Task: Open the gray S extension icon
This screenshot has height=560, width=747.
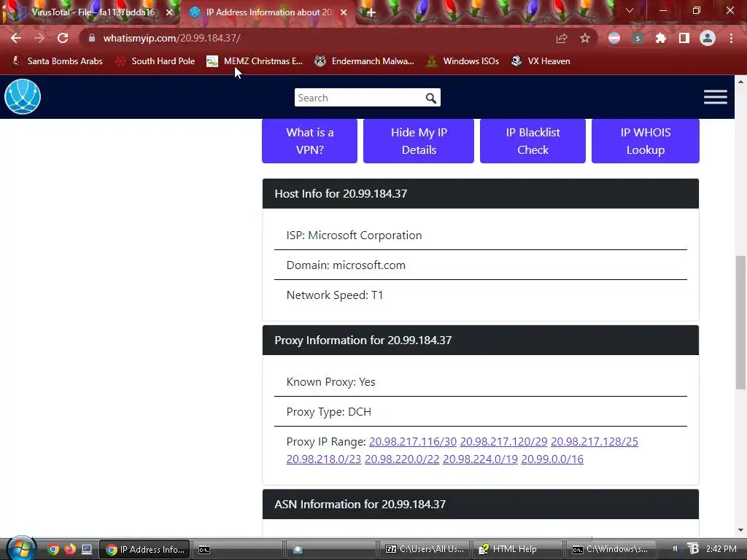Action: pos(638,38)
